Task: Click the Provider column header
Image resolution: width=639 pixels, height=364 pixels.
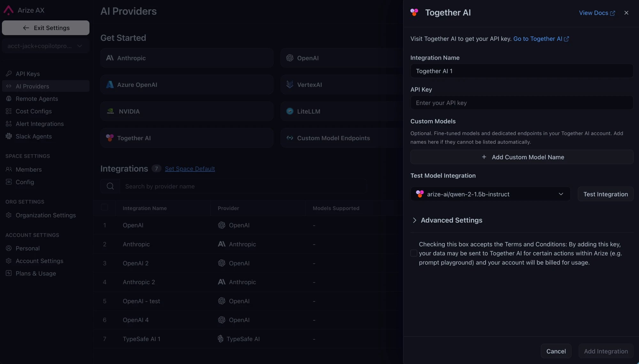Action: (228, 208)
